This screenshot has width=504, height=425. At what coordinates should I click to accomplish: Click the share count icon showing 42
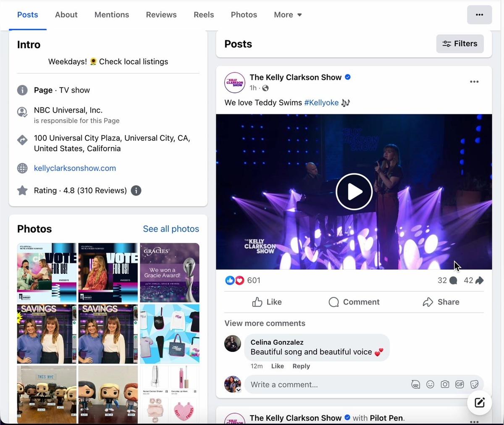(x=479, y=281)
